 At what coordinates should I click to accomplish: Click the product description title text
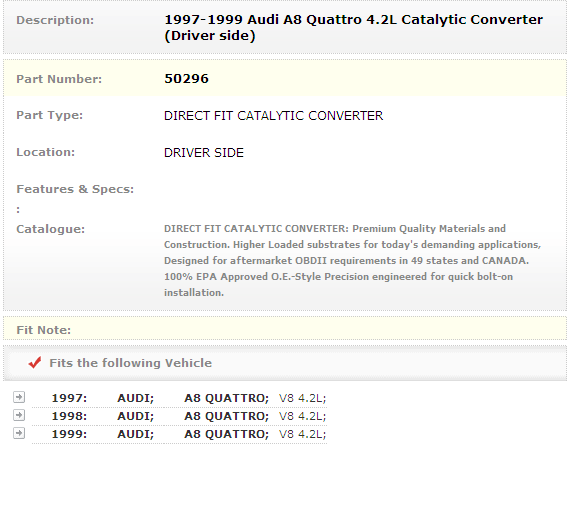353,27
